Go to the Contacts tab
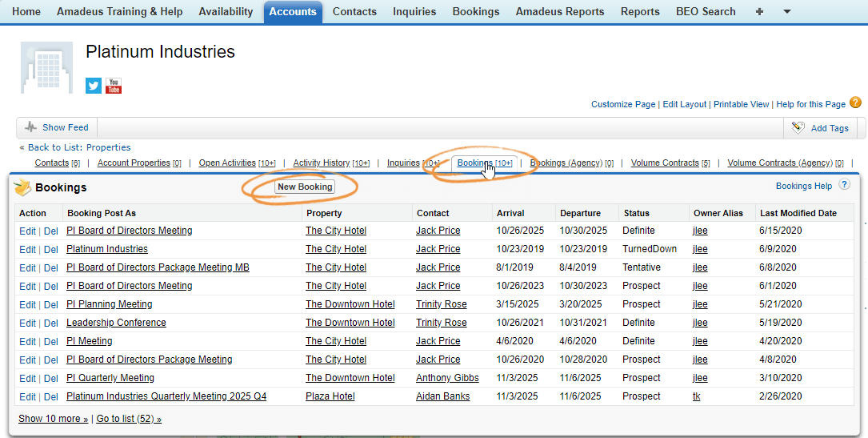Screen dimensions: 868x438 tap(355, 12)
